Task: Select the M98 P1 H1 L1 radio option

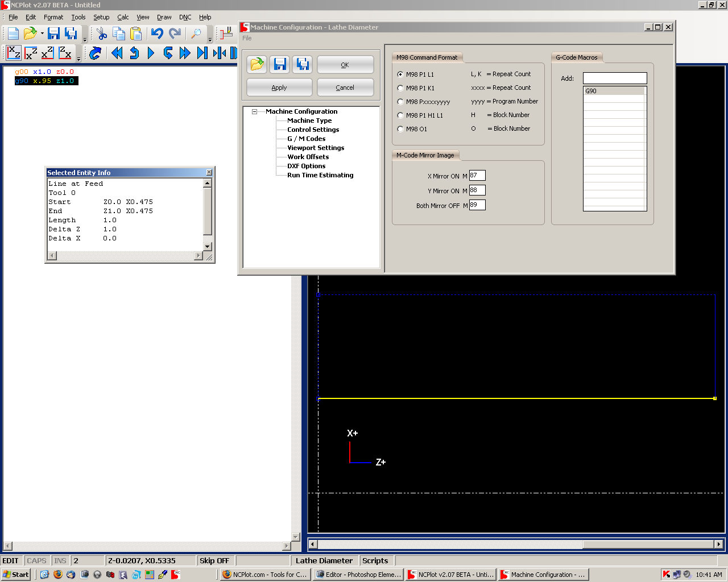Action: tap(400, 115)
